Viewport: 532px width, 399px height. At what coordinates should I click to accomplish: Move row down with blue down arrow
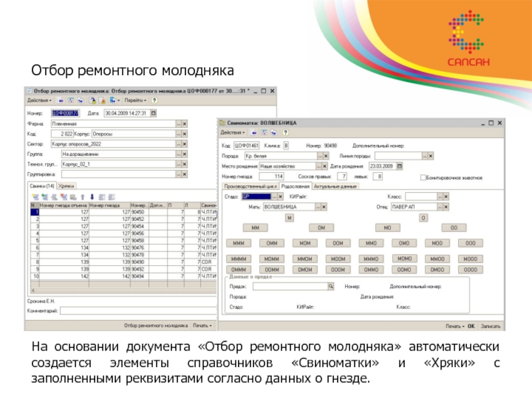click(92, 197)
